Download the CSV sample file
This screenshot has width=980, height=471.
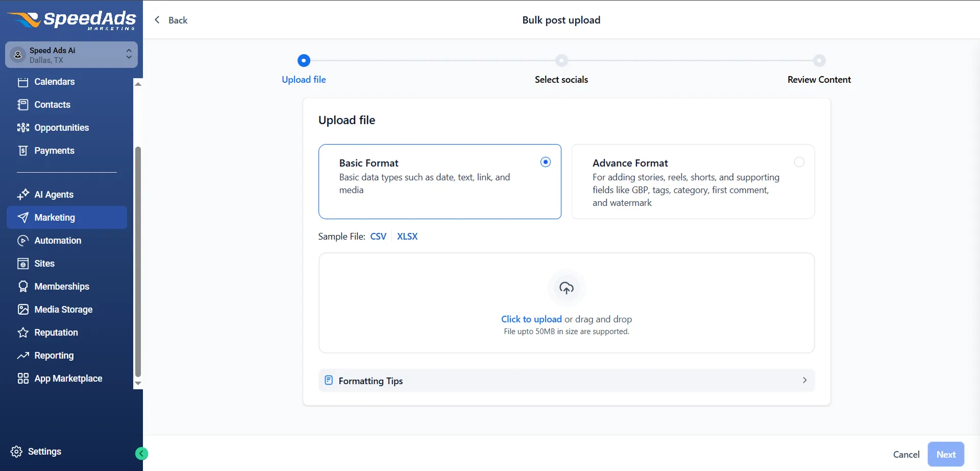point(378,237)
